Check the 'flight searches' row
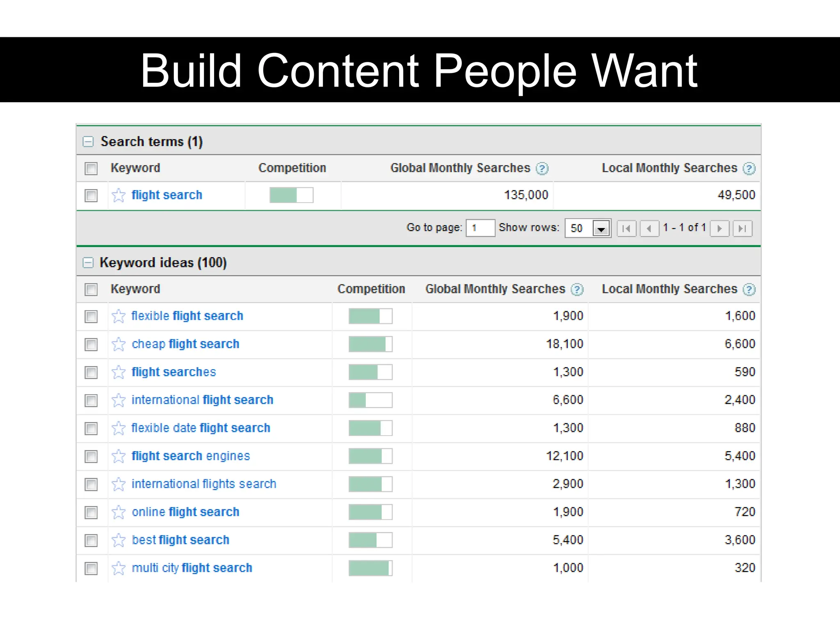Screen dimensions: 840x630 coord(91,372)
